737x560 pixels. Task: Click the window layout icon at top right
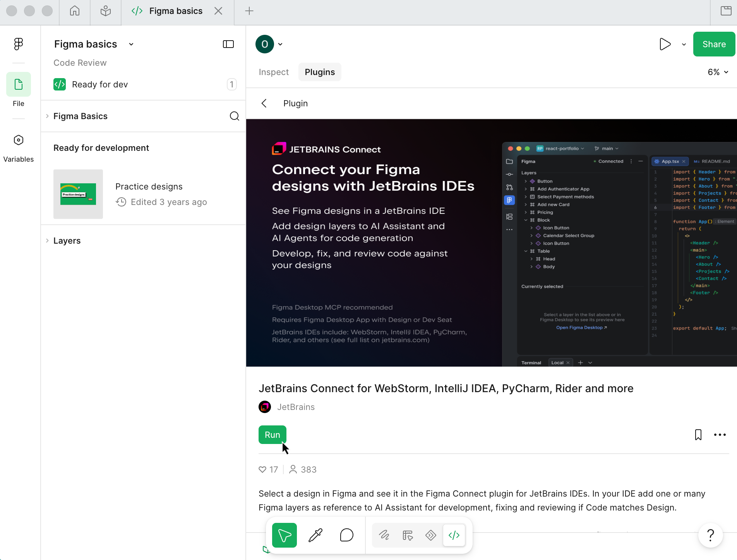726,11
